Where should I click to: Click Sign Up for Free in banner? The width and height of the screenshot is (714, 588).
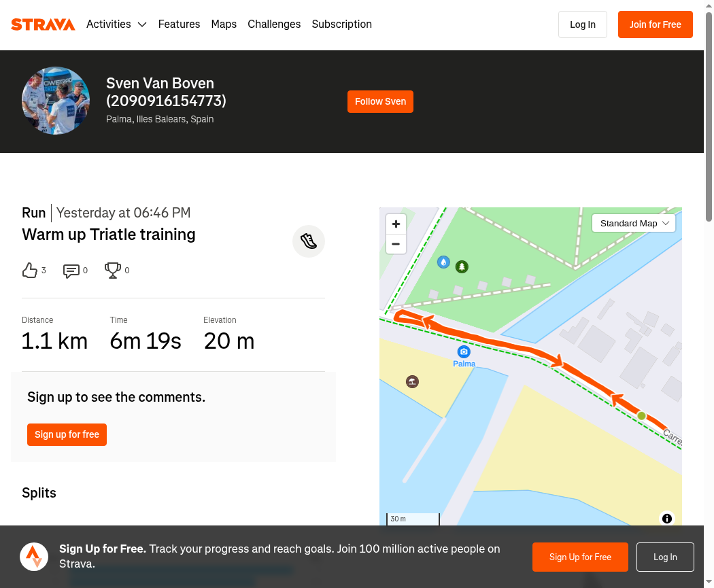(580, 557)
